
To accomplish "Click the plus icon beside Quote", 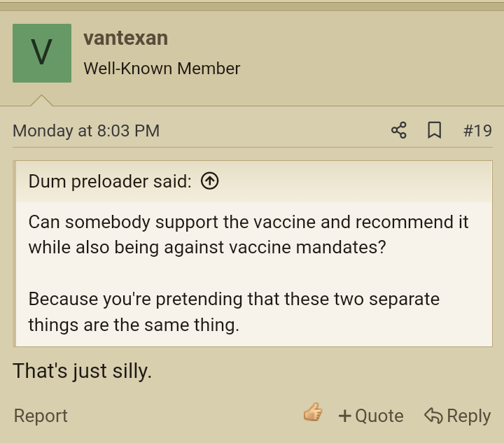I will tap(344, 416).
